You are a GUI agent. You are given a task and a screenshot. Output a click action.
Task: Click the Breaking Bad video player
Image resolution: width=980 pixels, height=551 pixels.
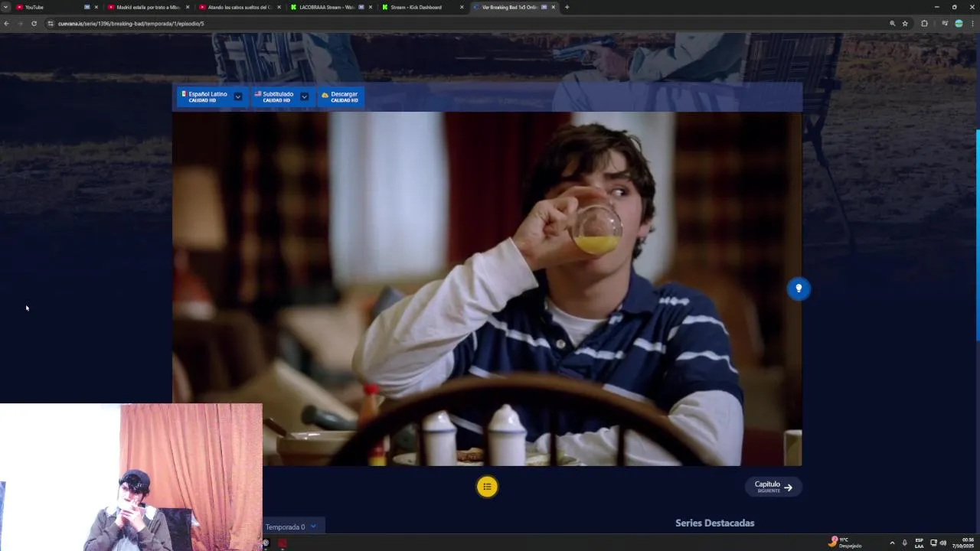(487, 289)
